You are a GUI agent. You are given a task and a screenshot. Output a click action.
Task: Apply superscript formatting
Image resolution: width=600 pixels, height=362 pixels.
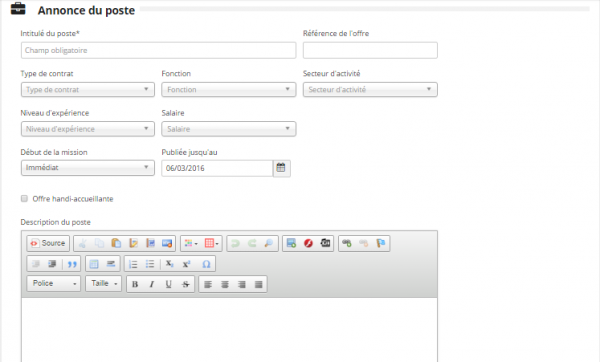coord(186,264)
